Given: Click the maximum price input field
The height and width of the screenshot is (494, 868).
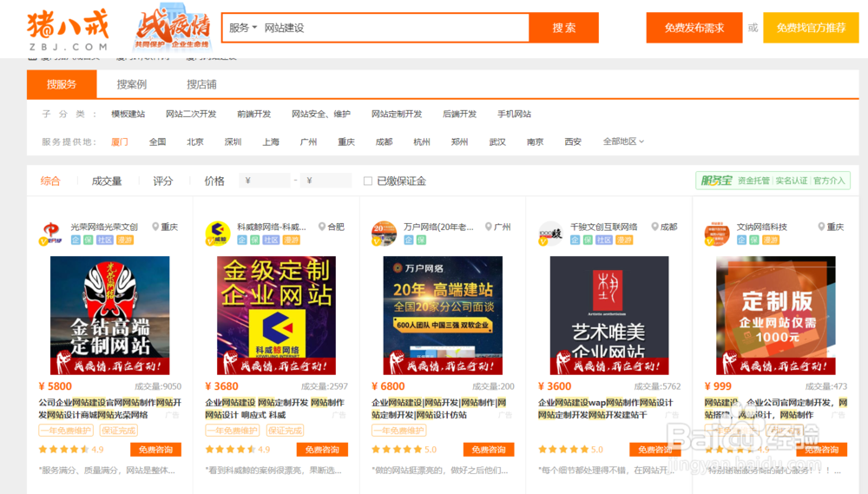Looking at the screenshot, I should (326, 181).
